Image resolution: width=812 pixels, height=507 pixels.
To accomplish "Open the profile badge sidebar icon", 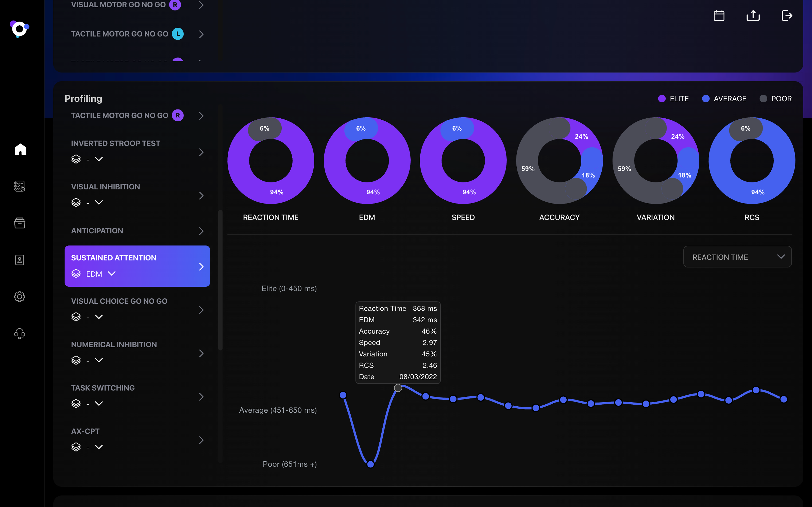I will (x=20, y=260).
